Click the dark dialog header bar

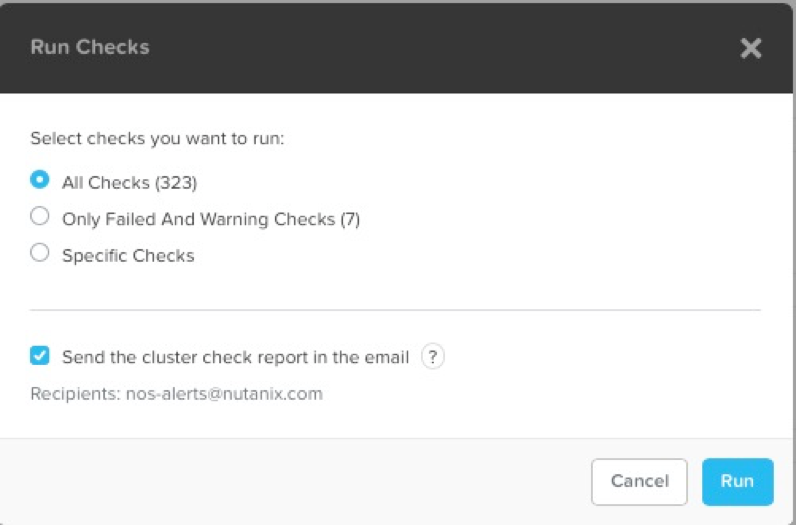point(396,48)
